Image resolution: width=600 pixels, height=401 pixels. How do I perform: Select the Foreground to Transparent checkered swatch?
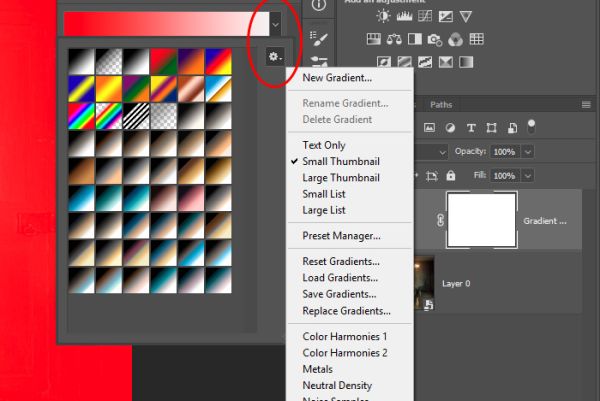click(109, 61)
